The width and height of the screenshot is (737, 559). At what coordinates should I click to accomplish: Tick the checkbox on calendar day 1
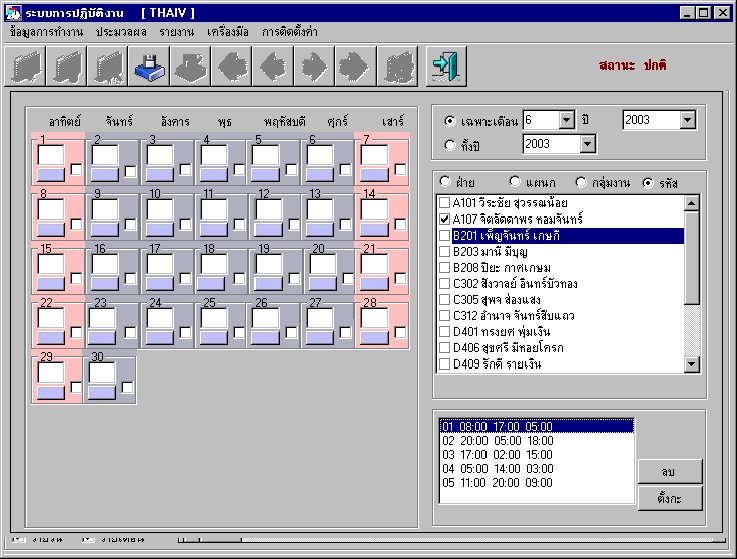click(x=76, y=169)
